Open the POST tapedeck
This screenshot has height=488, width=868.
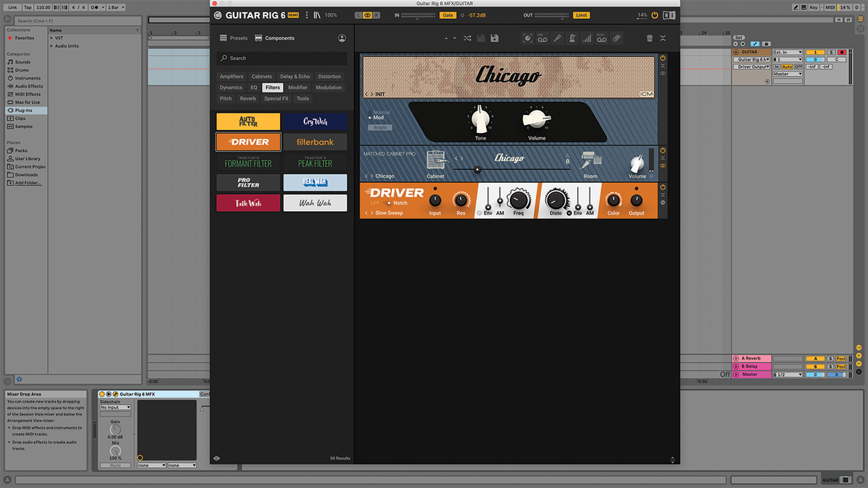(x=601, y=38)
